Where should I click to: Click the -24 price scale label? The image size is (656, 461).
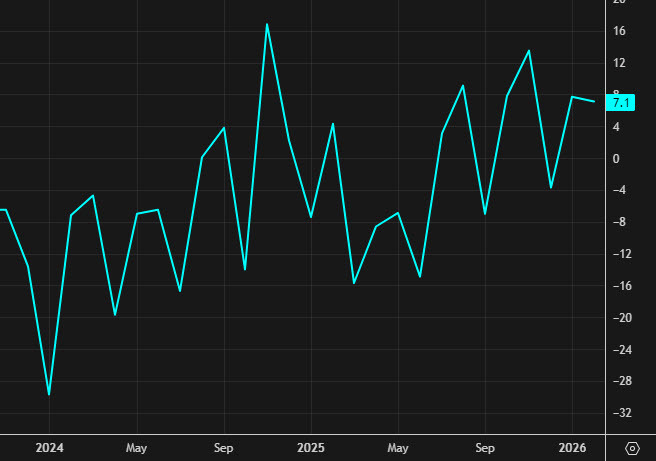coord(619,350)
